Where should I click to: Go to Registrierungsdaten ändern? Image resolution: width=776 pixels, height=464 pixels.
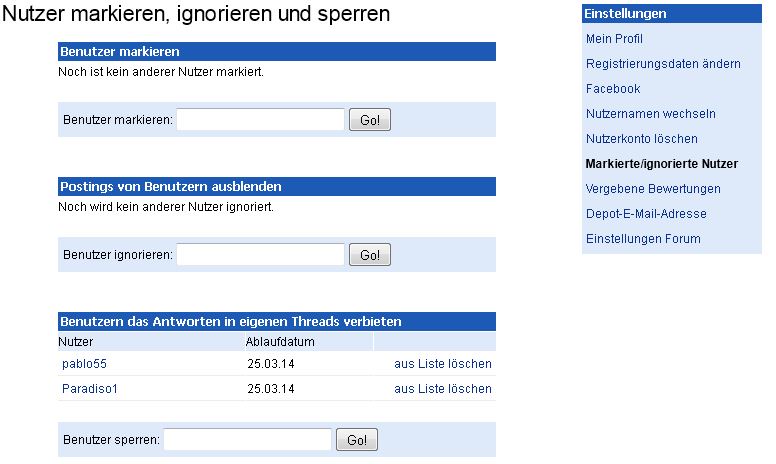(663, 64)
